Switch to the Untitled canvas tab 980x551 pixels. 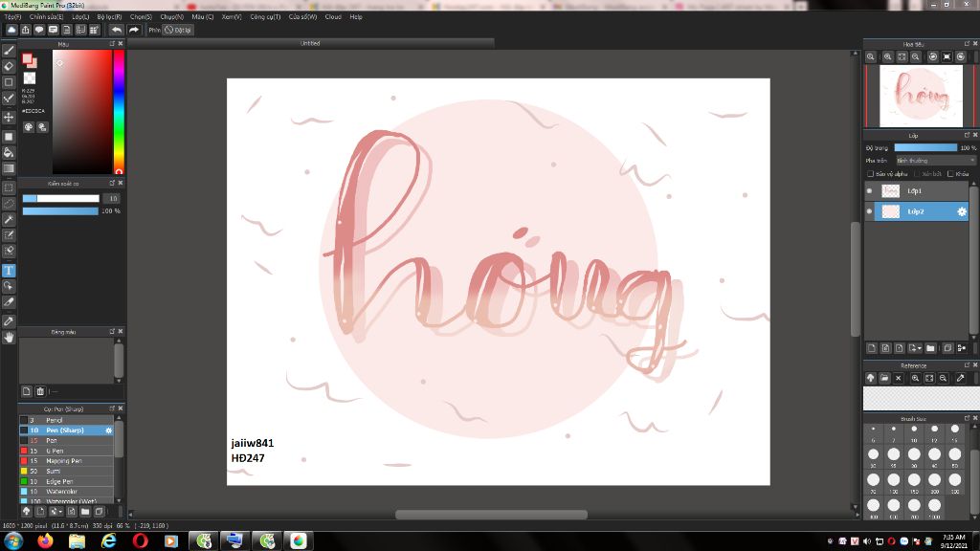tap(310, 43)
